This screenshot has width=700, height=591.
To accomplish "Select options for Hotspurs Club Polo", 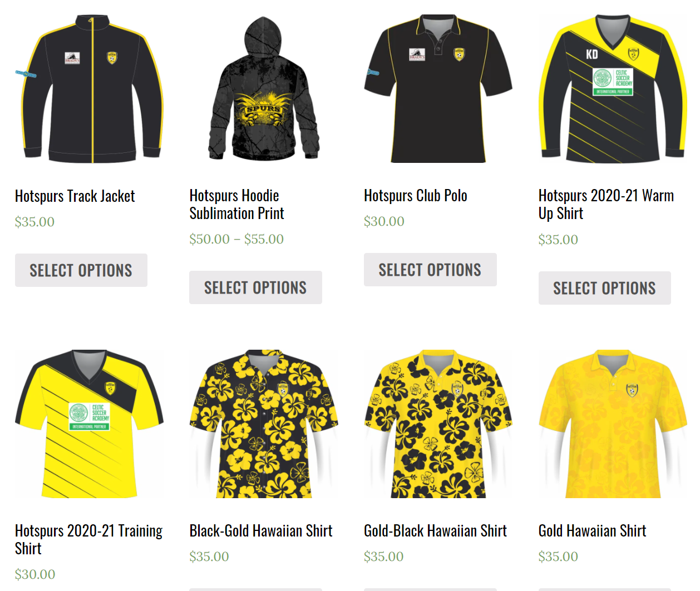I will (430, 270).
